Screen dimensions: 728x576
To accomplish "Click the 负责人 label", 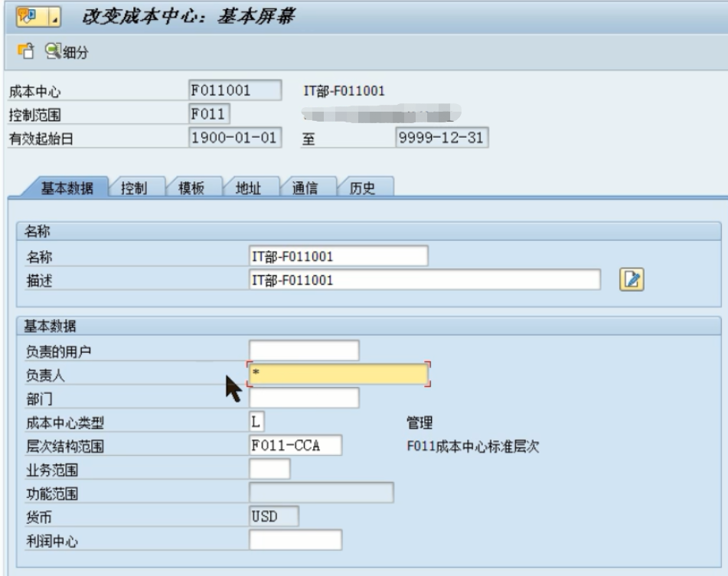I will (45, 375).
